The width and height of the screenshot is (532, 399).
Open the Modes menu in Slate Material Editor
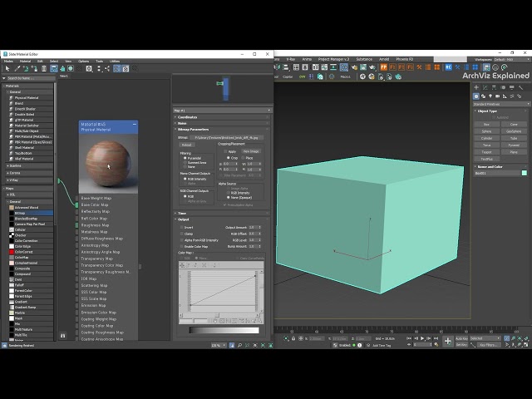pyautogui.click(x=8, y=62)
